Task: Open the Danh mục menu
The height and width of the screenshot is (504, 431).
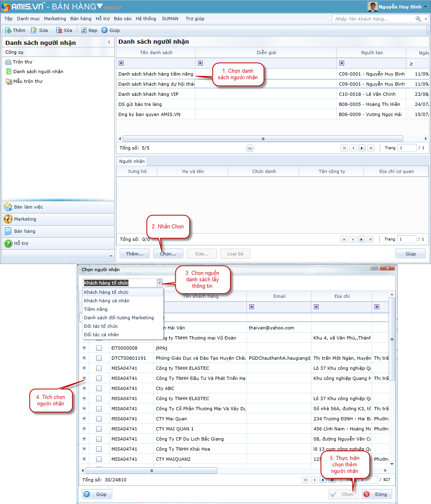Action: [28, 19]
